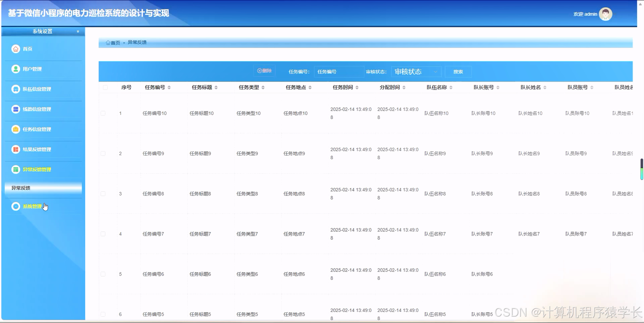Sort by 队长姓名 column arrows
644x323 pixels.
(545, 87)
